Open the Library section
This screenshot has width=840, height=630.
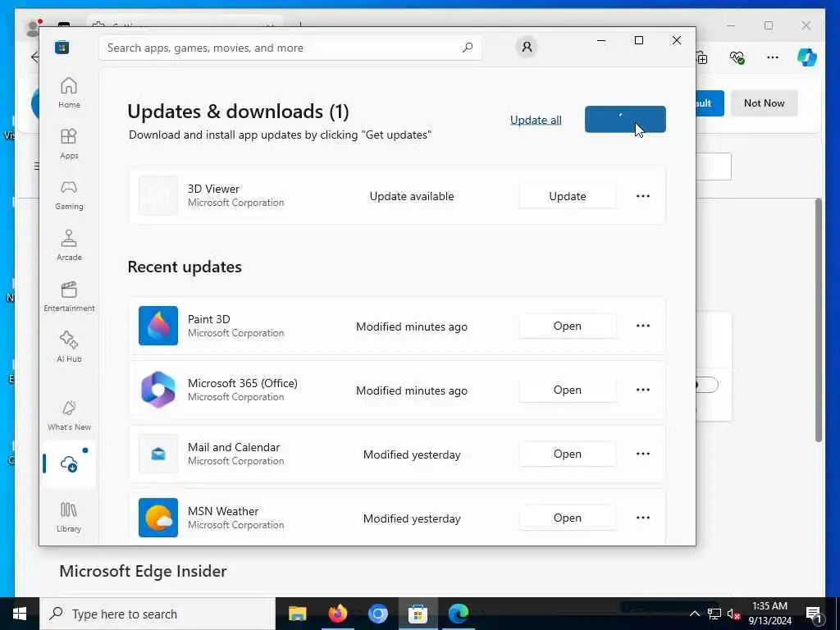tap(69, 517)
